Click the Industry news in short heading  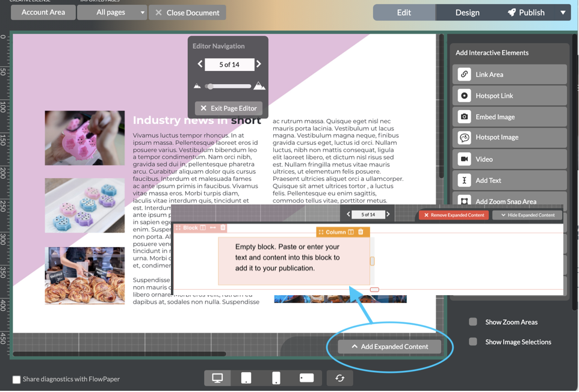tap(197, 120)
